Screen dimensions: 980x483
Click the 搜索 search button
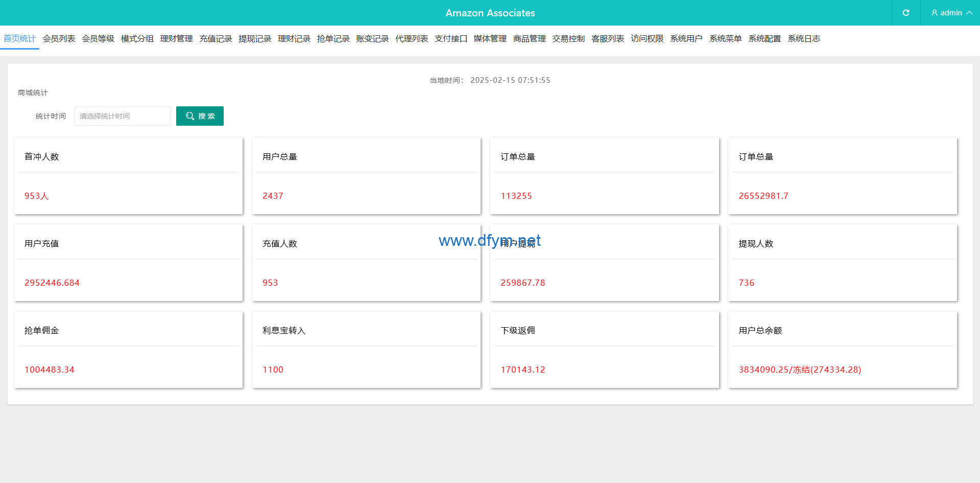click(200, 116)
